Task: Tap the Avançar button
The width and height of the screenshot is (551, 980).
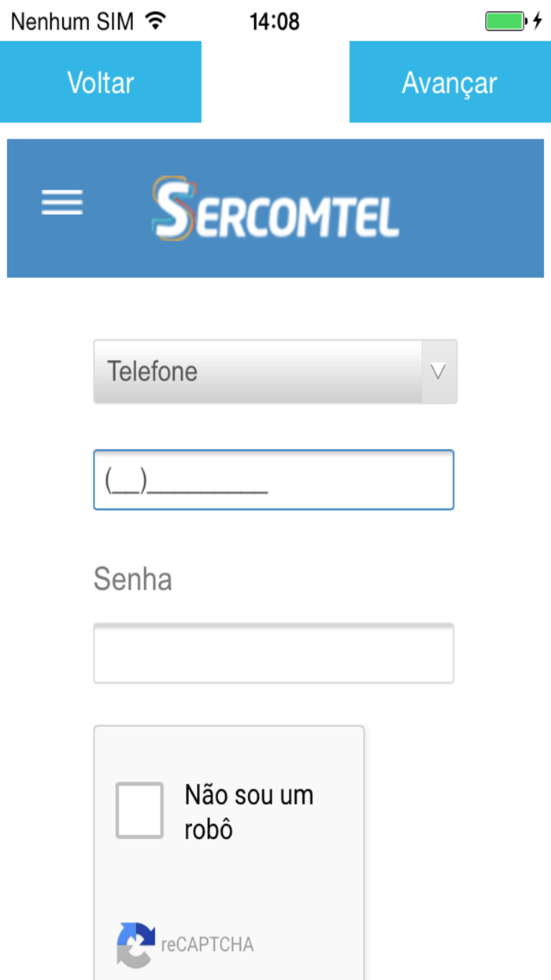Action: 449,82
